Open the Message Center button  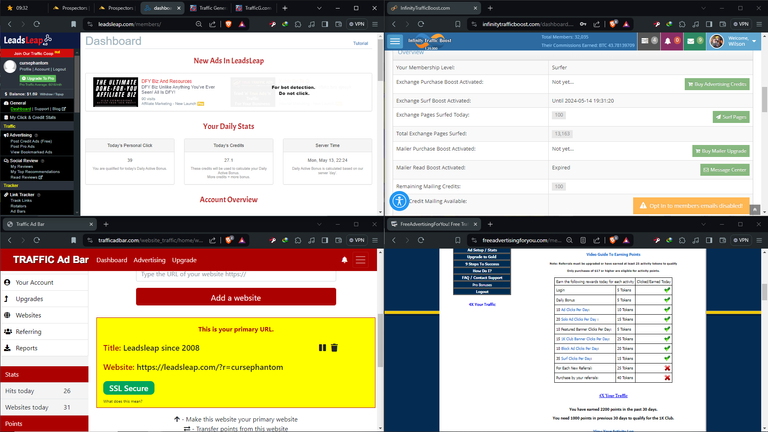tap(724, 170)
